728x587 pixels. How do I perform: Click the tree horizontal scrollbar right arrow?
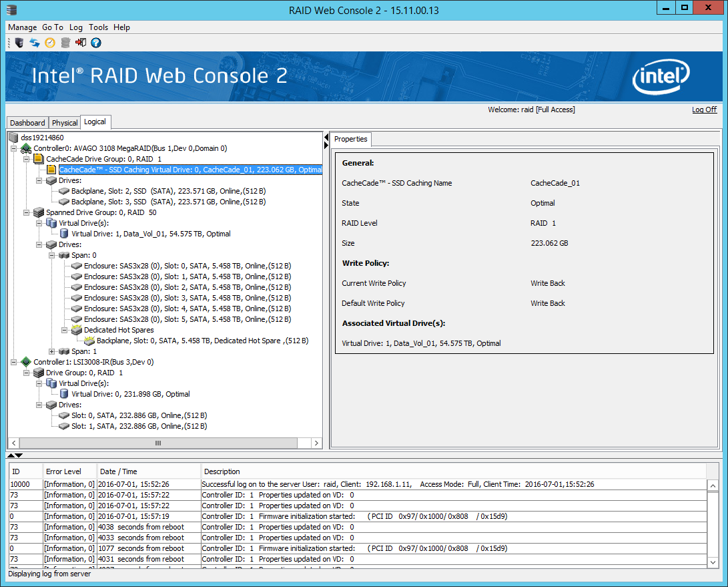pos(316,443)
